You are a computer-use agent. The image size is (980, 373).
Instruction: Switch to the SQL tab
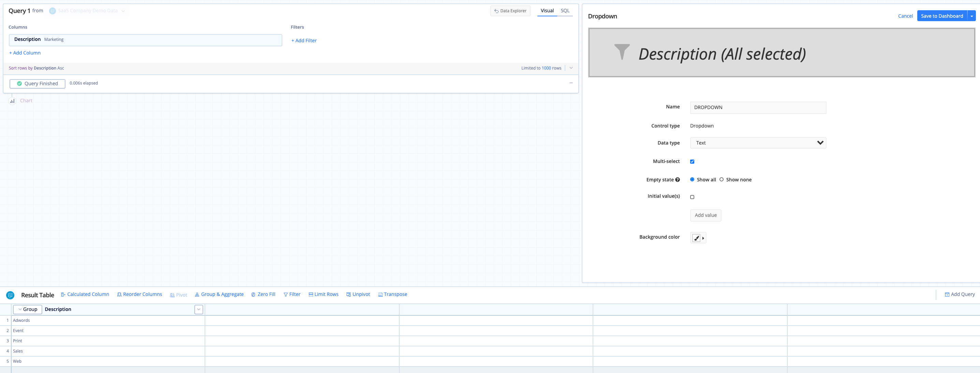[566, 11]
